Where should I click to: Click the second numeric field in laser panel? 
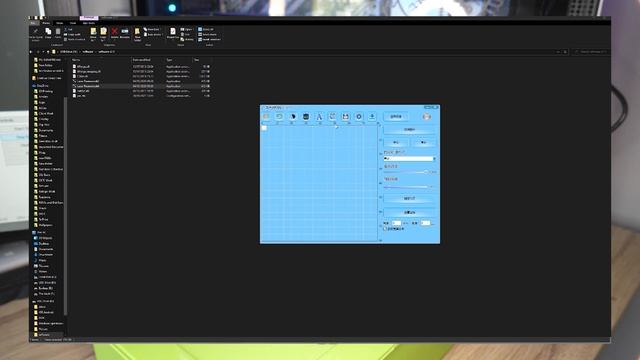[425, 223]
